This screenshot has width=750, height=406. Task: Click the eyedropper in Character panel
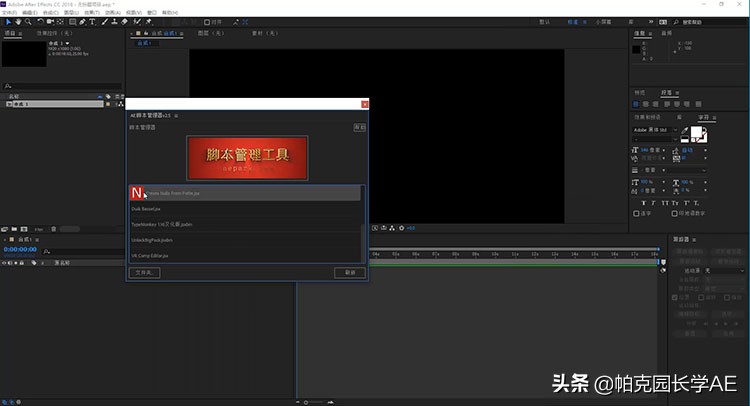[x=684, y=130]
